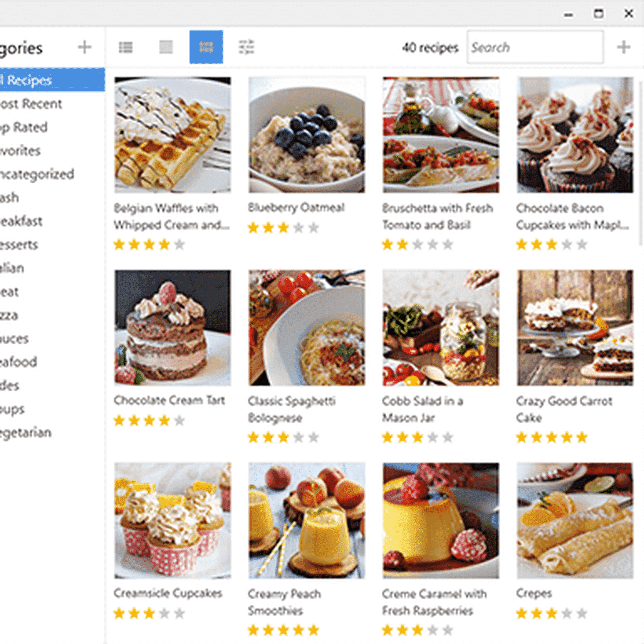Viewport: 644px width, 644px height.
Task: Open the Blueberry Oatmeal recipe photo
Action: coord(307,135)
